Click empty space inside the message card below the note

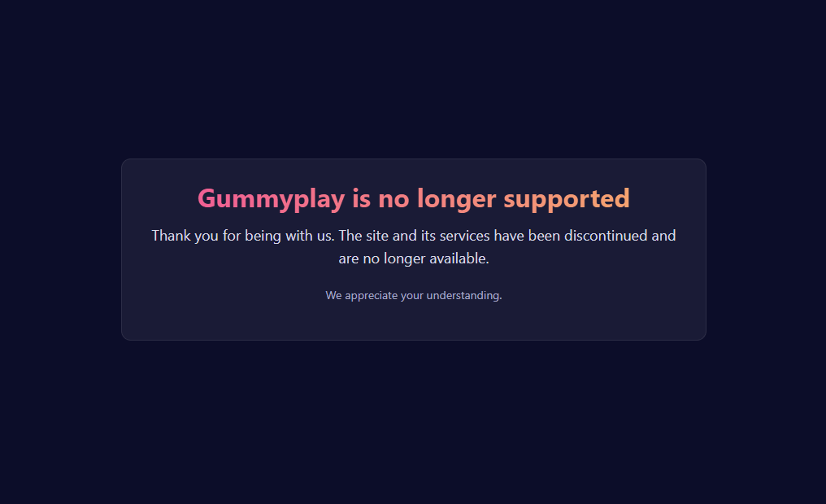[414, 322]
